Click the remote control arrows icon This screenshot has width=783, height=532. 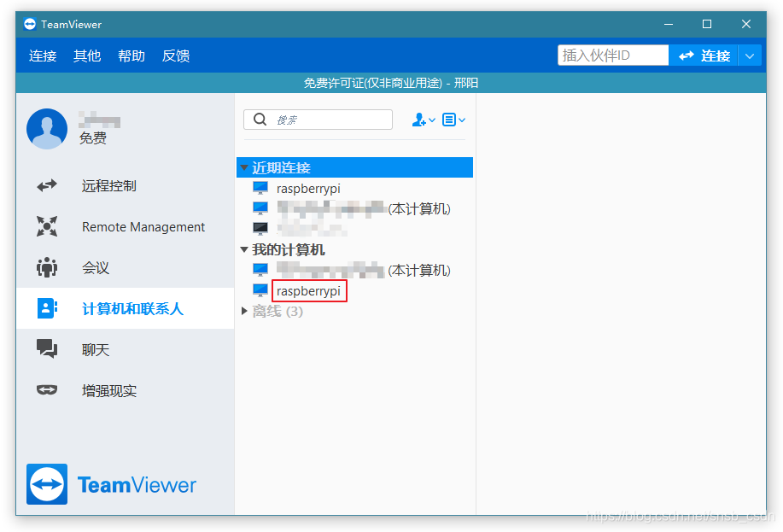[47, 186]
